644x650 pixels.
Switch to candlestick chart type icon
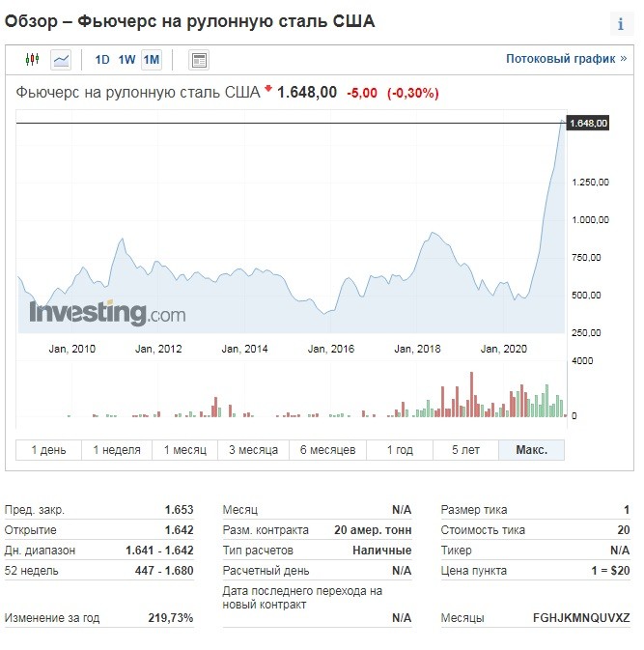coord(33,60)
